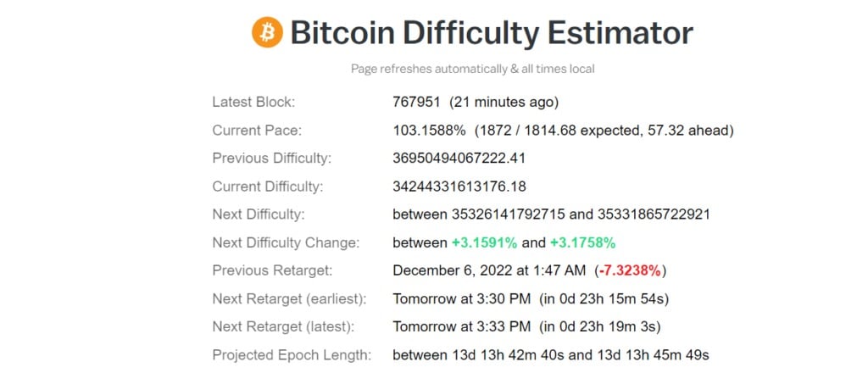This screenshot has width=868, height=373.
Task: Click current difficulty value 34244331613176.18
Action: [459, 186]
